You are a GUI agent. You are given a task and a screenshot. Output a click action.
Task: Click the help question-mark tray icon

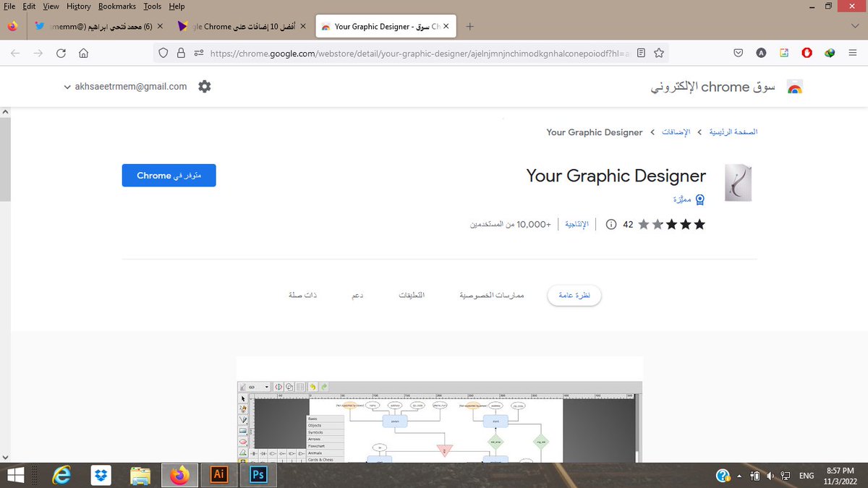point(723,476)
